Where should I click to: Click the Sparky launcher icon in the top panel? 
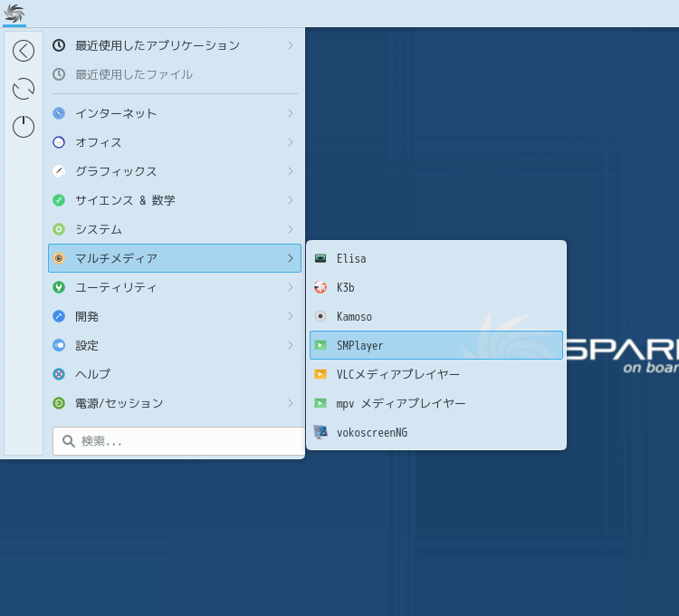[14, 13]
